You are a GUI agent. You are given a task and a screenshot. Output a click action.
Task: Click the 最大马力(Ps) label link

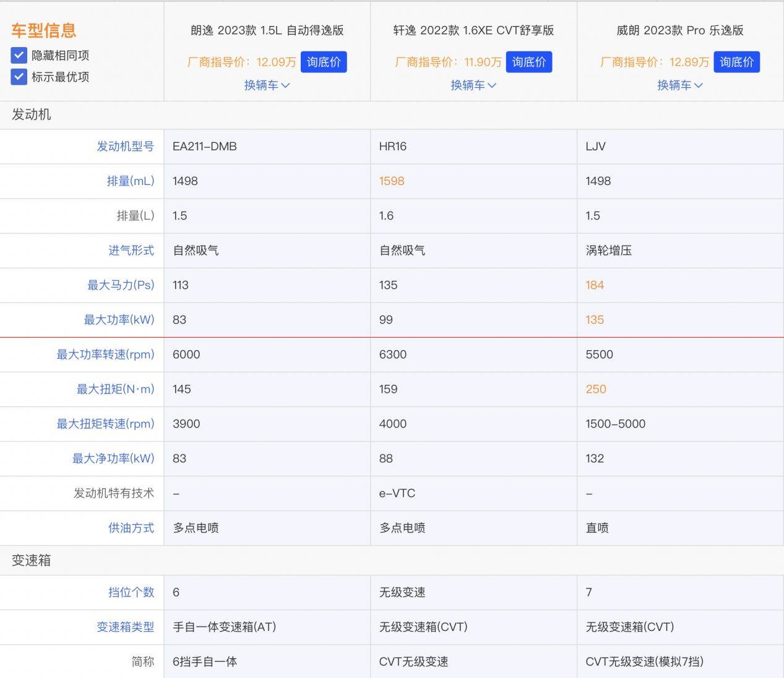tap(121, 285)
